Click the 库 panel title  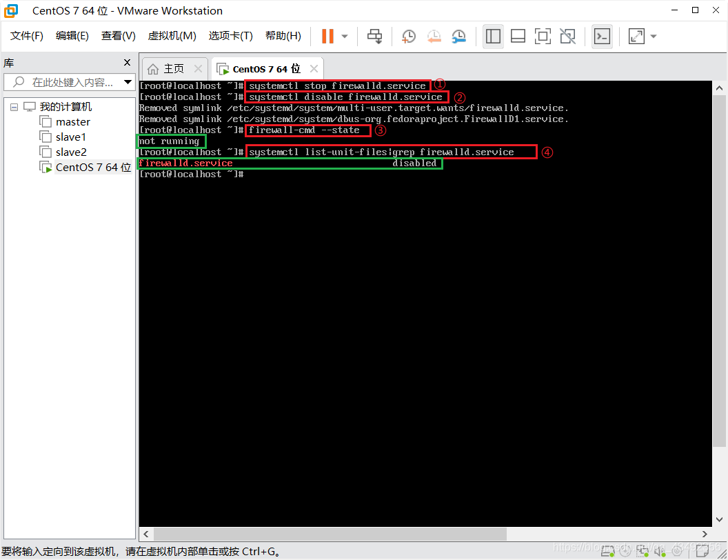(8, 63)
